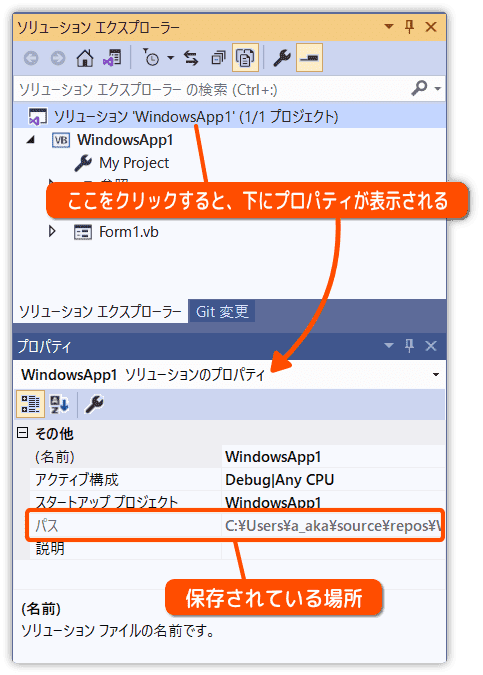Open property pages wrench icon in Properties panel
483x675 pixels.
tap(93, 404)
